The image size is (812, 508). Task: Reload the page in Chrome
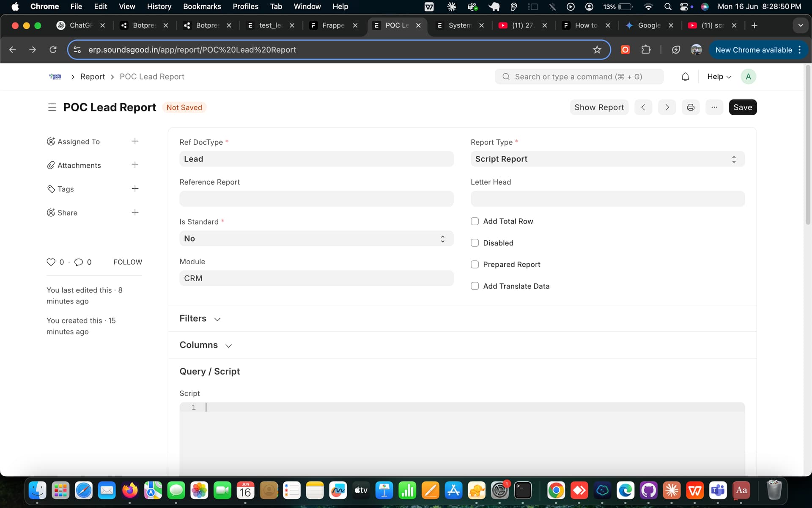coord(53,50)
